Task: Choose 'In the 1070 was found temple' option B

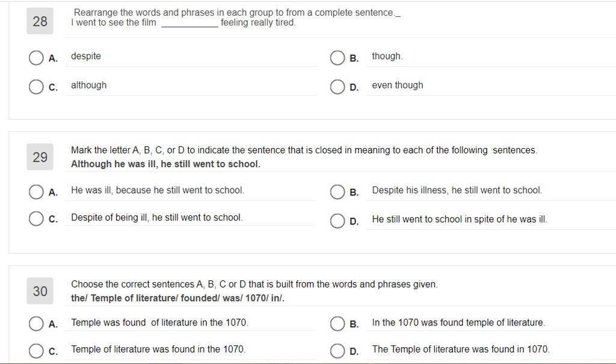Action: pos(337,324)
